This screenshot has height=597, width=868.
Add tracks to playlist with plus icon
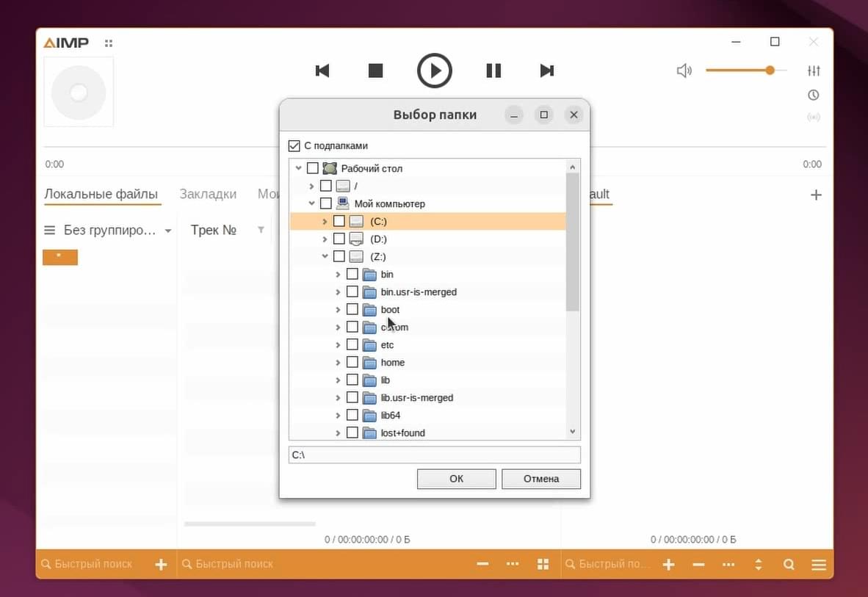coord(669,565)
